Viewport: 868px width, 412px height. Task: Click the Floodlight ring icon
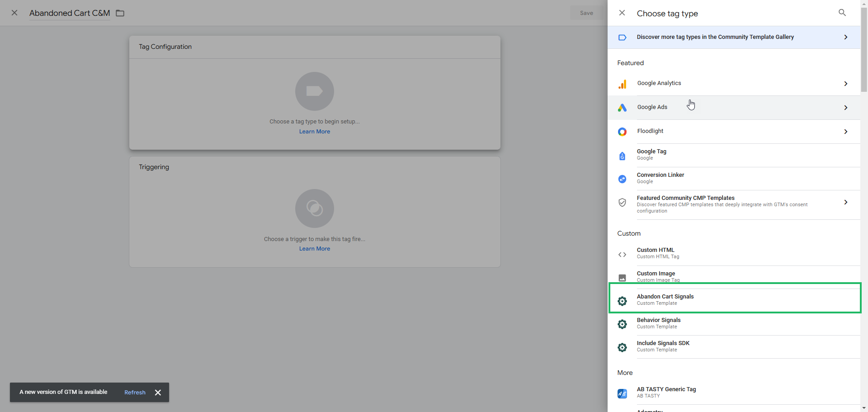[623, 132]
